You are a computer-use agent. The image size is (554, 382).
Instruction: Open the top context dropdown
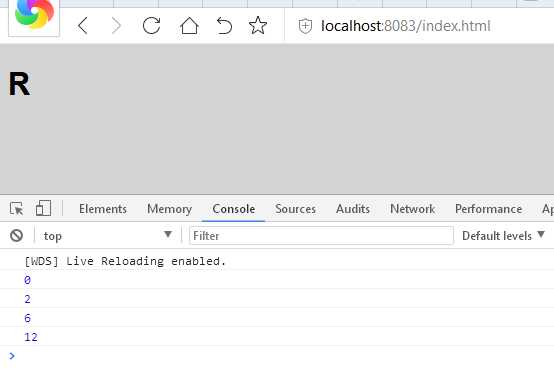coord(107,236)
